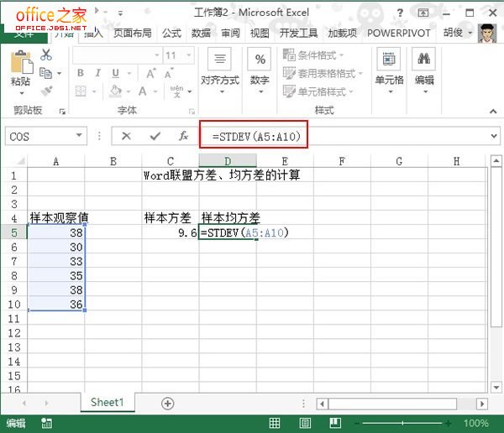The width and height of the screenshot is (504, 433).
Task: Open the number format (数字) percent group
Action: pyautogui.click(x=260, y=71)
